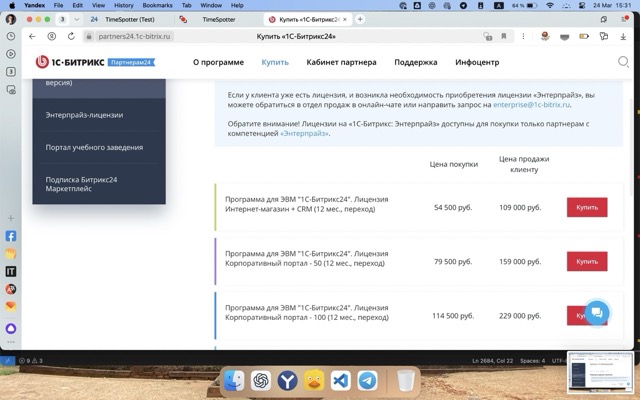640x400 pixels.
Task: Click the enterprise@1c-bitrix.ru email link
Action: click(531, 104)
